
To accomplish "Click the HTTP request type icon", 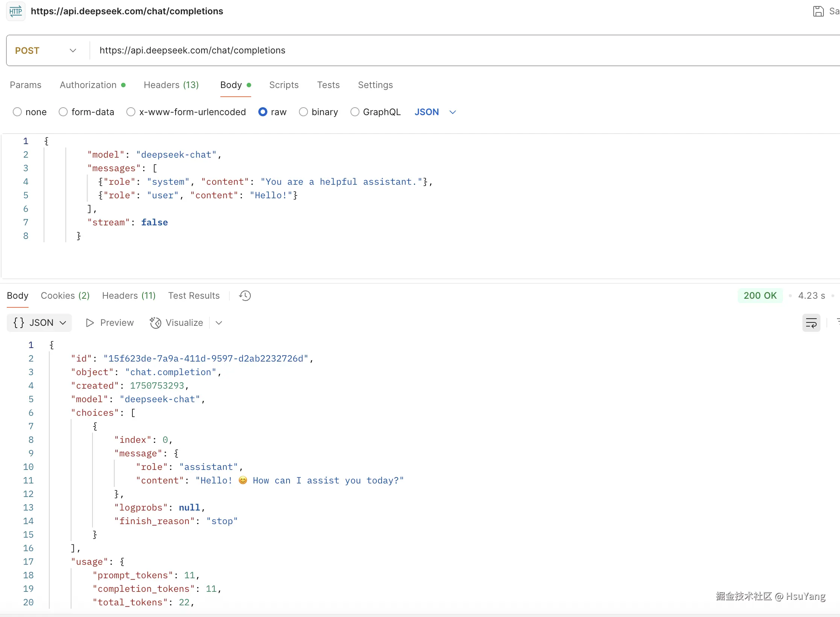I will pyautogui.click(x=16, y=11).
